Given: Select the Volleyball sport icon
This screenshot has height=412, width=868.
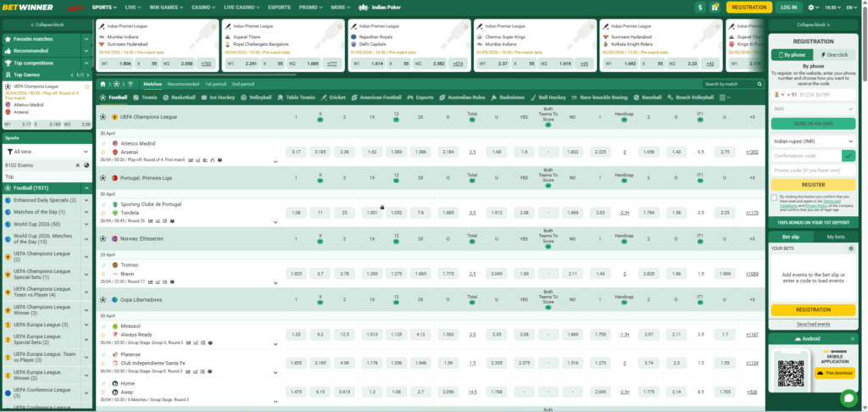Looking at the screenshot, I should (244, 97).
